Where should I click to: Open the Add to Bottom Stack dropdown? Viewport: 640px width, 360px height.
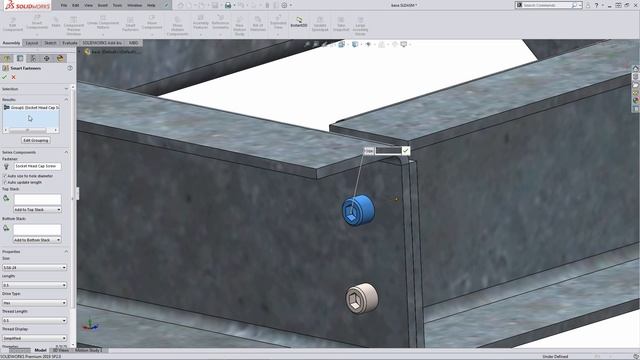click(38, 240)
